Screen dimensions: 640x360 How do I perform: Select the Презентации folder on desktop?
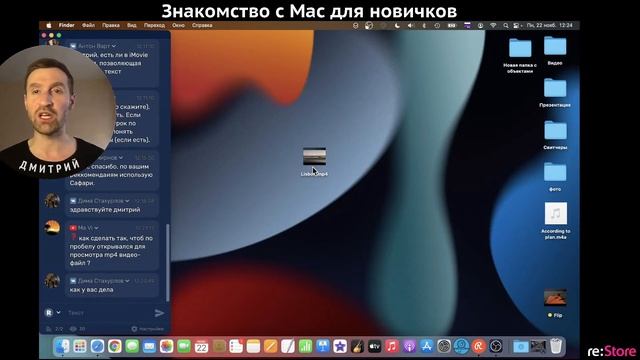pyautogui.click(x=555, y=93)
